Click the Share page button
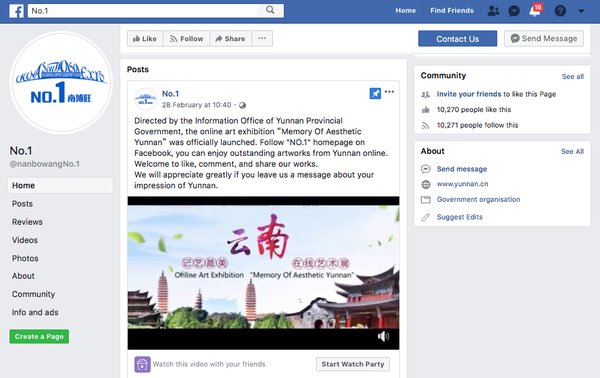This screenshot has width=600, height=378. coord(230,39)
